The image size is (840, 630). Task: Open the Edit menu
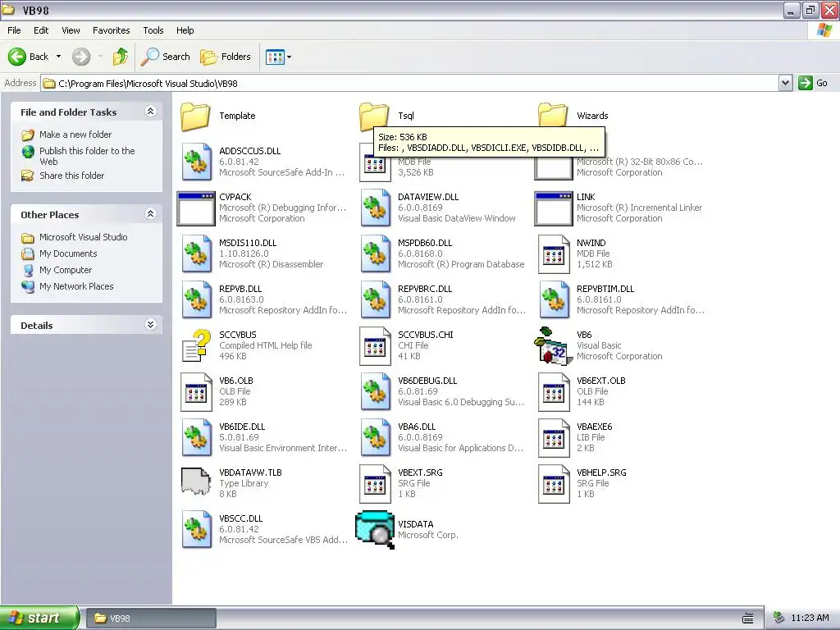(41, 30)
